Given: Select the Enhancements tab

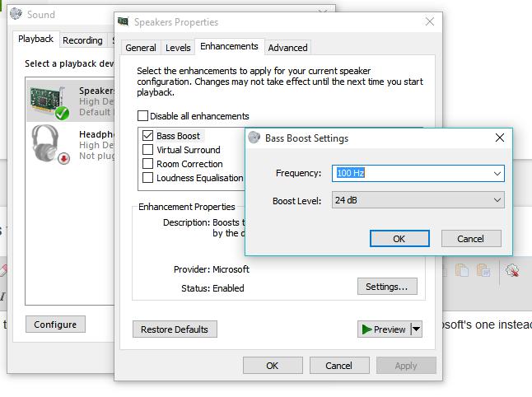Looking at the screenshot, I should click(x=229, y=46).
